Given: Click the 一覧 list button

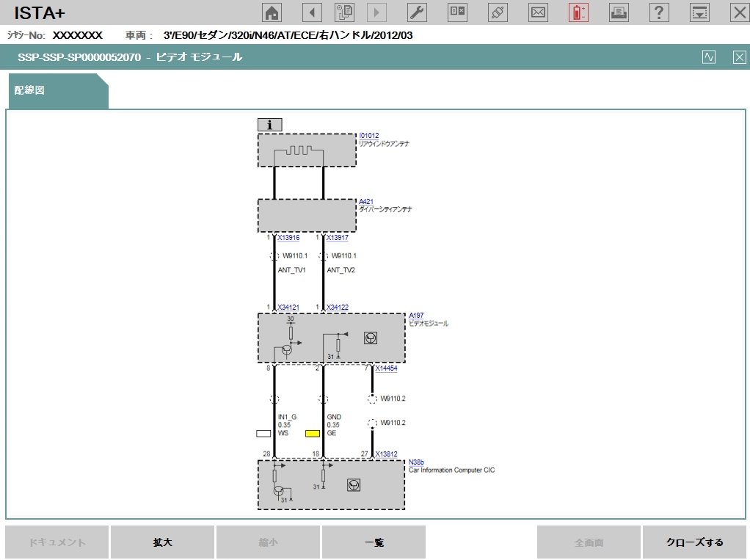Looking at the screenshot, I should pos(374,542).
